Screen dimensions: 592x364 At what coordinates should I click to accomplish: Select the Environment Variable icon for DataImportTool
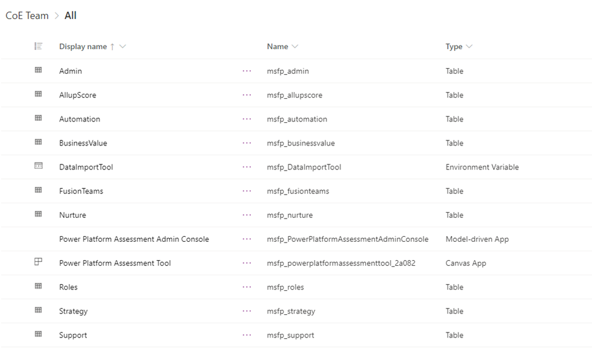tap(38, 167)
